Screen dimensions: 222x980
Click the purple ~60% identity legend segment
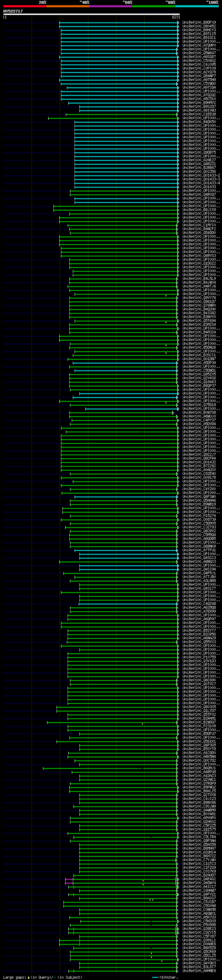tap(111, 6)
